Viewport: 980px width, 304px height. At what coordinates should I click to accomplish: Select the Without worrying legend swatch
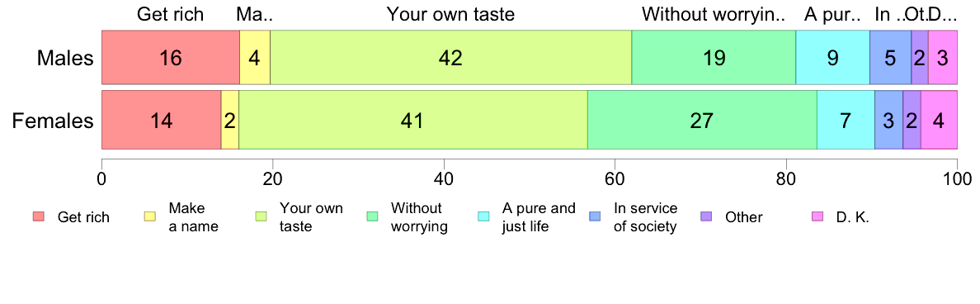374,217
